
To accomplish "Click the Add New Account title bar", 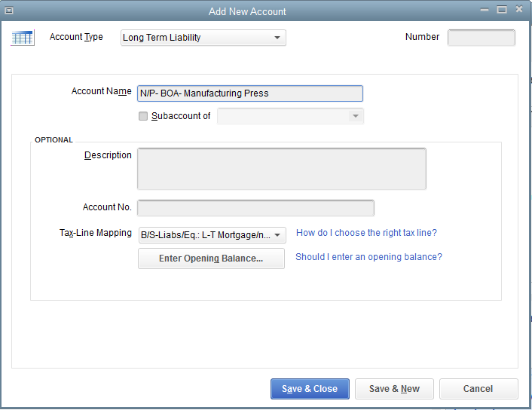I will (247, 11).
